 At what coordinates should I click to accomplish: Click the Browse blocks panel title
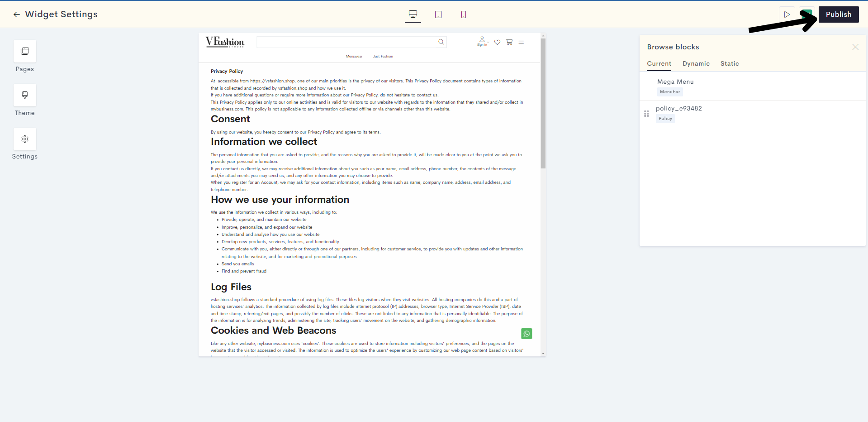673,47
